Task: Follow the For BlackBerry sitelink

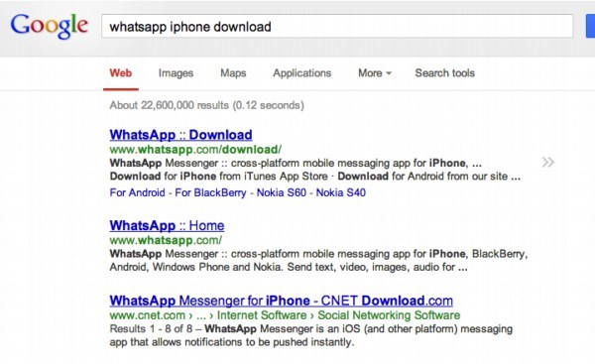Action: pos(210,192)
